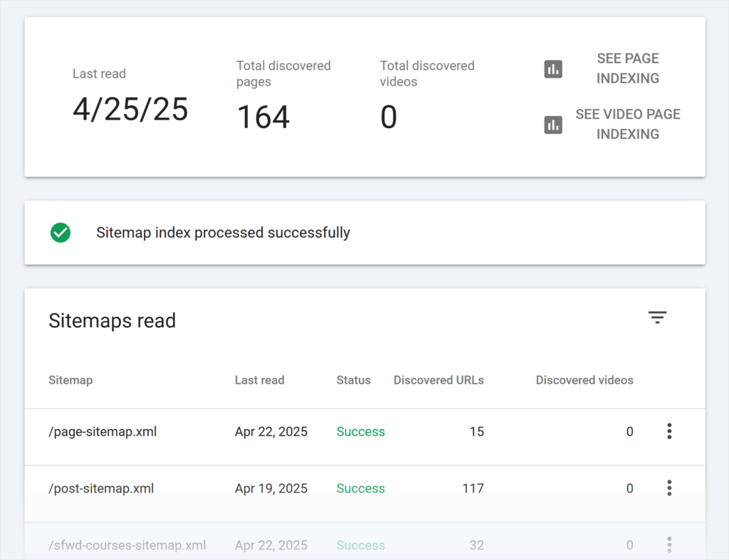
Task: Open the filter icon in Sitemaps read panel
Action: coord(656,317)
